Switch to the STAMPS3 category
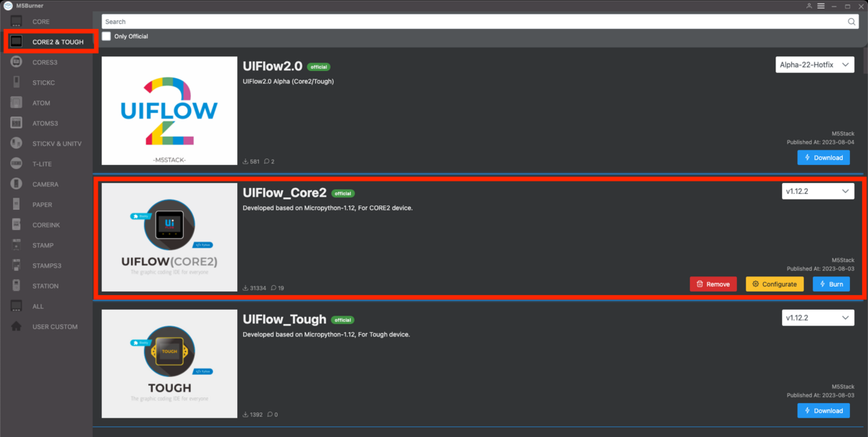 (x=46, y=266)
